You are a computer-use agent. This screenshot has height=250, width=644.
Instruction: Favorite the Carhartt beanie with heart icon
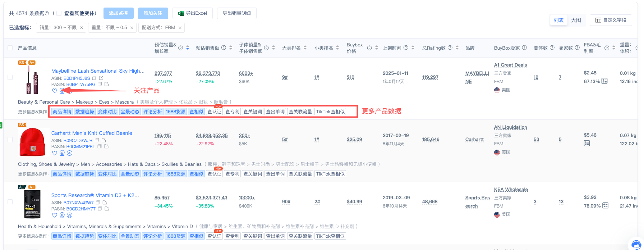point(55,153)
